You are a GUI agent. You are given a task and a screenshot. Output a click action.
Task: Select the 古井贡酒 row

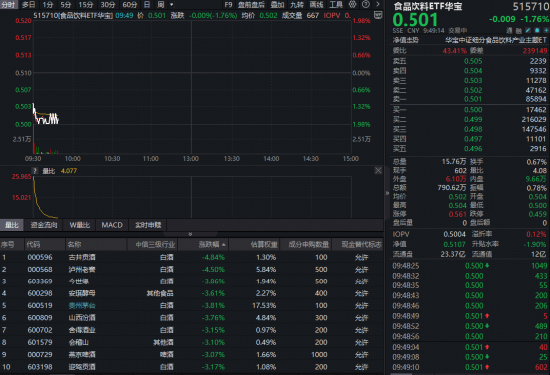point(192,257)
